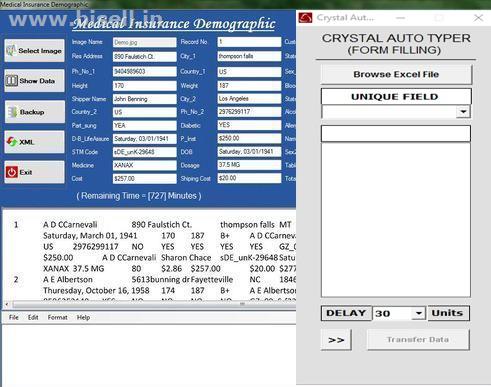
Task: Click the P_Inst field showing $250.00
Action: click(249, 138)
